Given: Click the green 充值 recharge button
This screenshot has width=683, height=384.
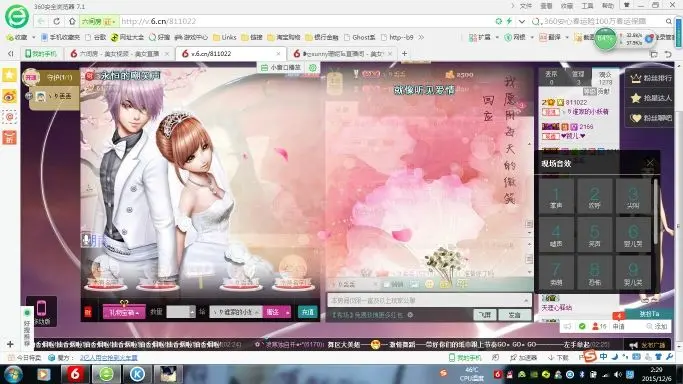Looking at the screenshot, I should pyautogui.click(x=308, y=312).
